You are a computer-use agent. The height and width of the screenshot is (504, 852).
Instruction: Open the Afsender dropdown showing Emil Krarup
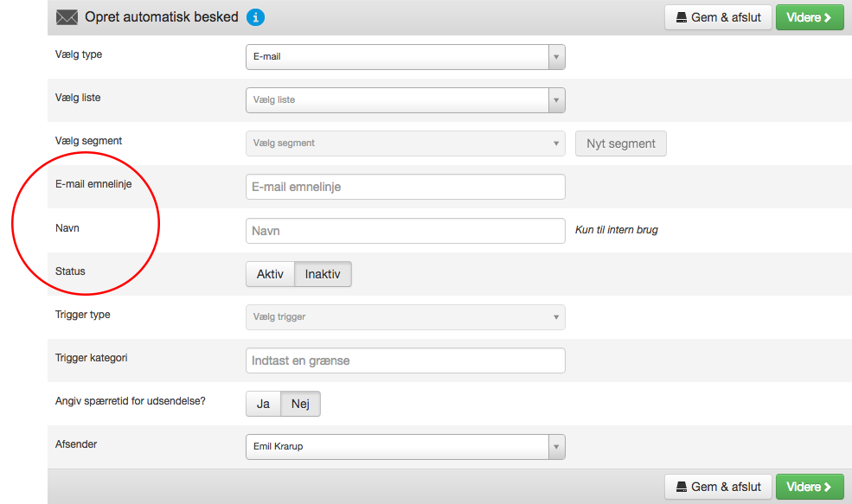pos(406,447)
